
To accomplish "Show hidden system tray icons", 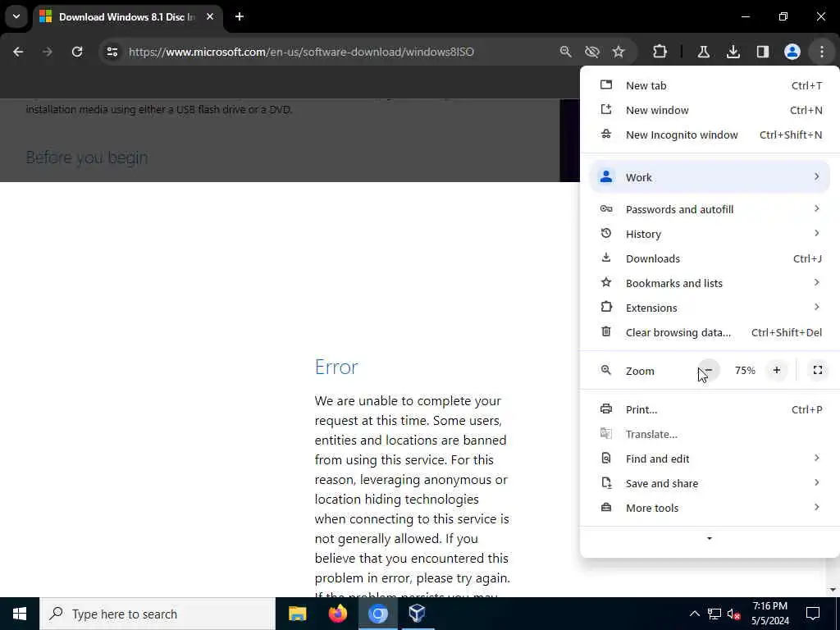I will coord(694,614).
